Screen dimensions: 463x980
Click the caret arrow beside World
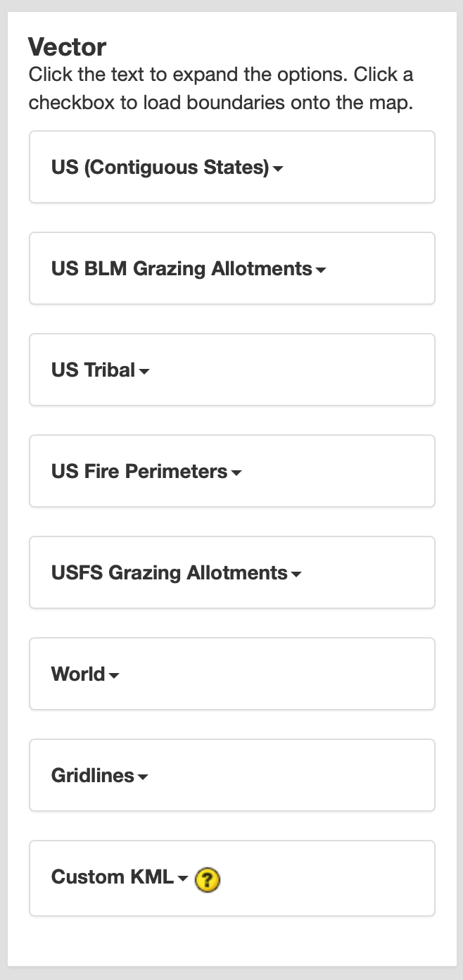114,676
